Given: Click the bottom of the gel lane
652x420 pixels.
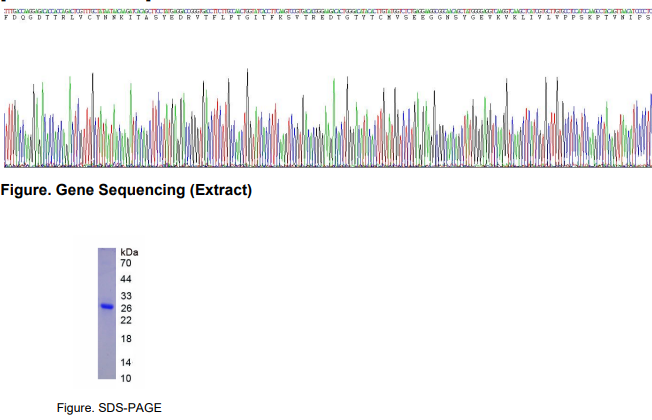Looking at the screenshot, I should 107,374.
